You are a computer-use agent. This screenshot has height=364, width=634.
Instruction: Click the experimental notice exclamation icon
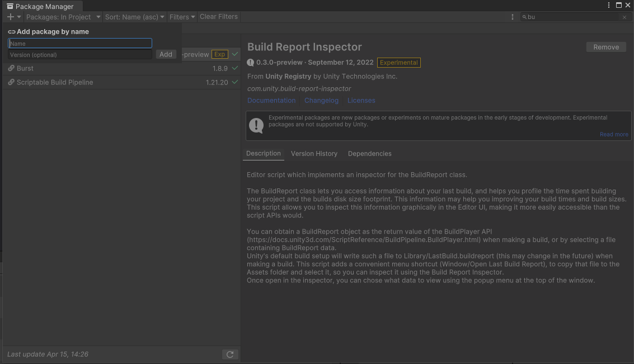coord(256,125)
